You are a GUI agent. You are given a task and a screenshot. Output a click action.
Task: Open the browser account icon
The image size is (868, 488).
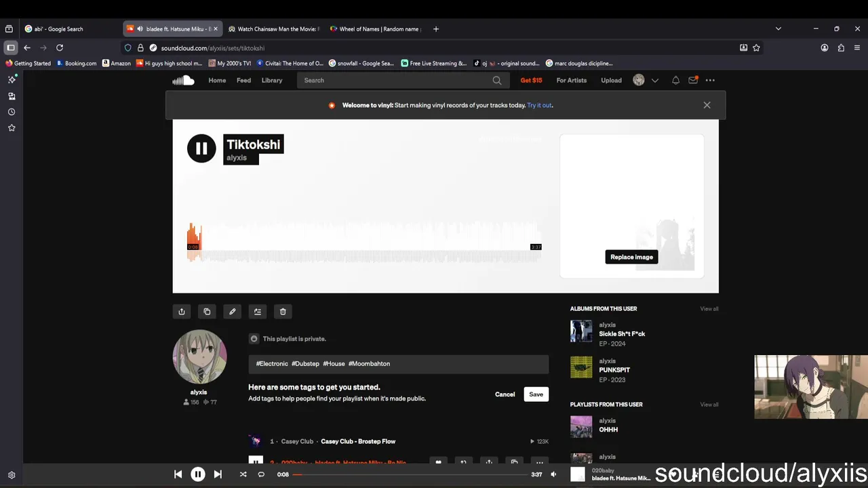825,48
